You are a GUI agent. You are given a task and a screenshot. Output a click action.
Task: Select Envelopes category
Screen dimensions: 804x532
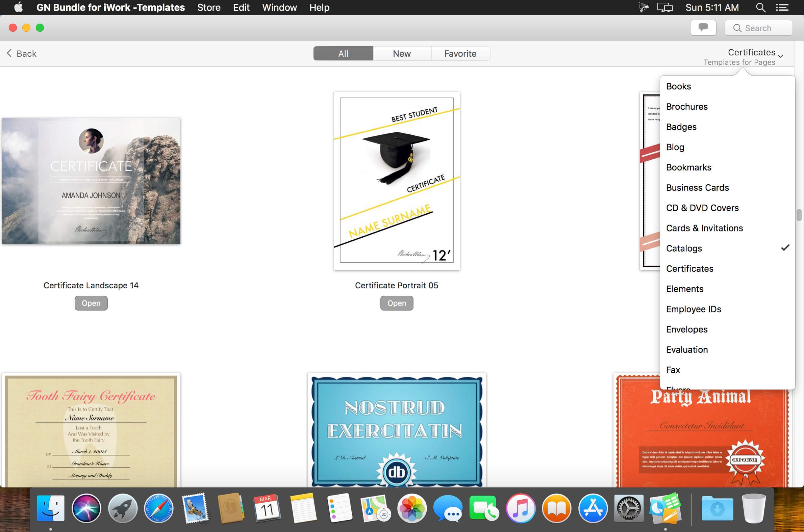(x=727, y=329)
